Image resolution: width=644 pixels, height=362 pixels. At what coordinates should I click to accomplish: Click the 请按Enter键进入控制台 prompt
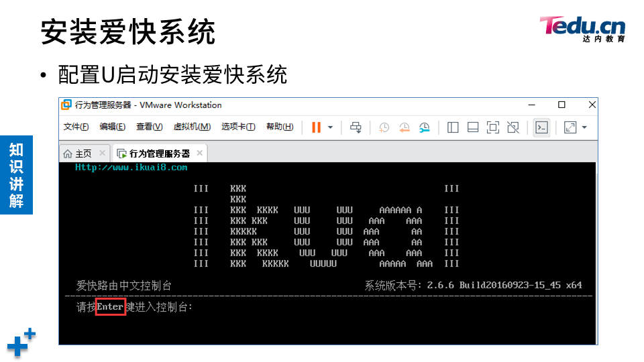[x=134, y=307]
